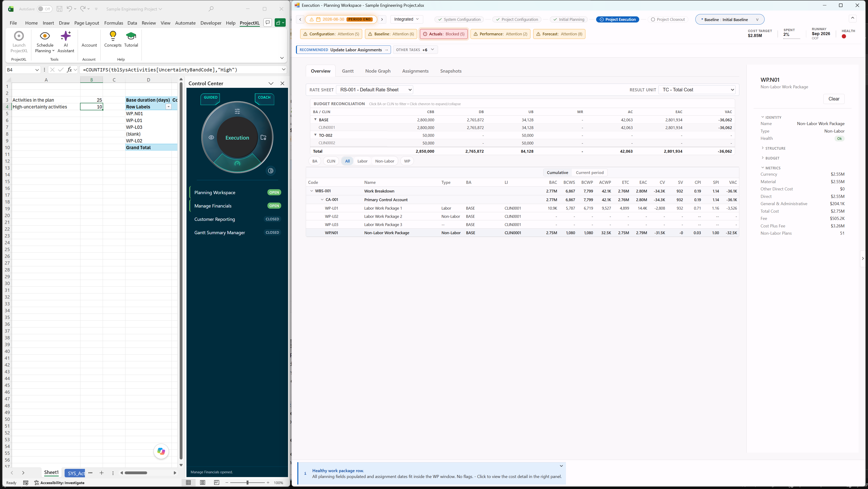
Task: Toggle the AutoSave switch
Action: tap(44, 9)
